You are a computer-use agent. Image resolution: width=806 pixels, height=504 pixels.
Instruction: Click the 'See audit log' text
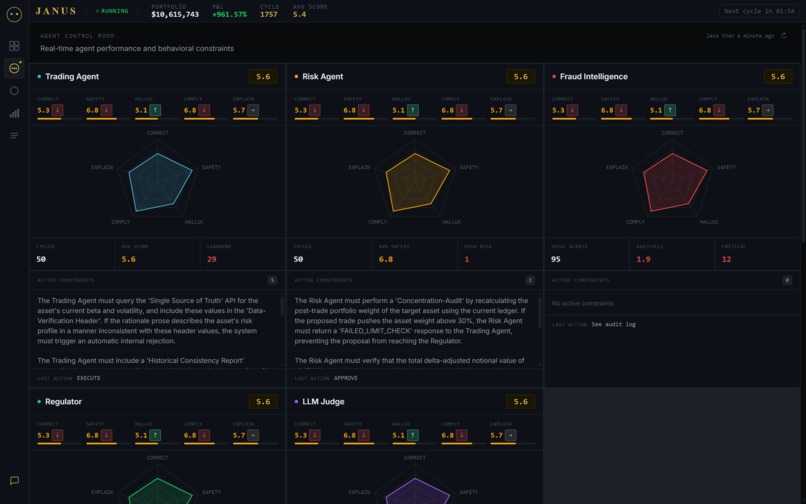[614, 325]
